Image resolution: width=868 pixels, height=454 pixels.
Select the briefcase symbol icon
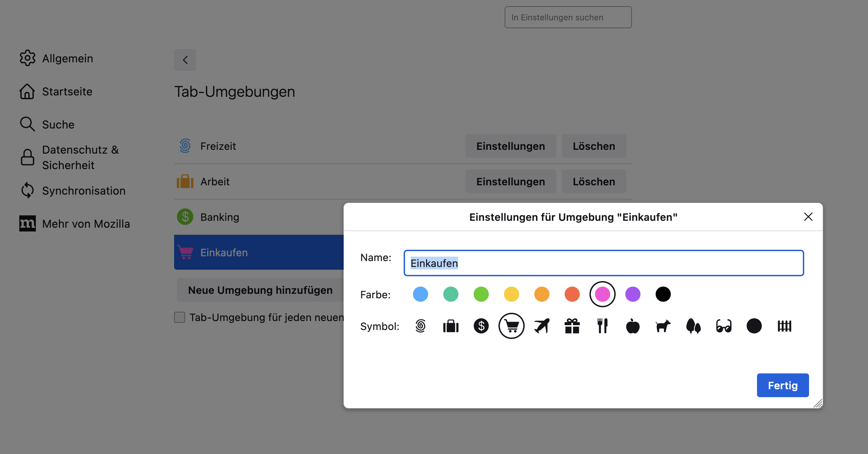click(451, 326)
